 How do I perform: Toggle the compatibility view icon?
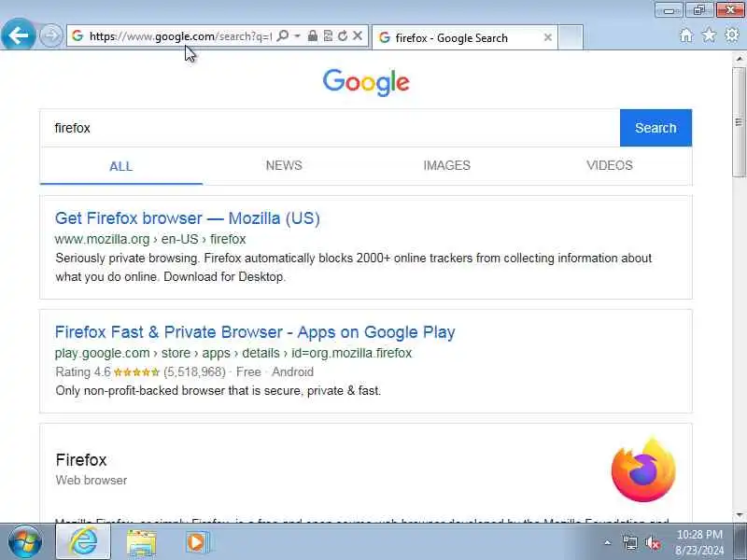click(x=328, y=35)
